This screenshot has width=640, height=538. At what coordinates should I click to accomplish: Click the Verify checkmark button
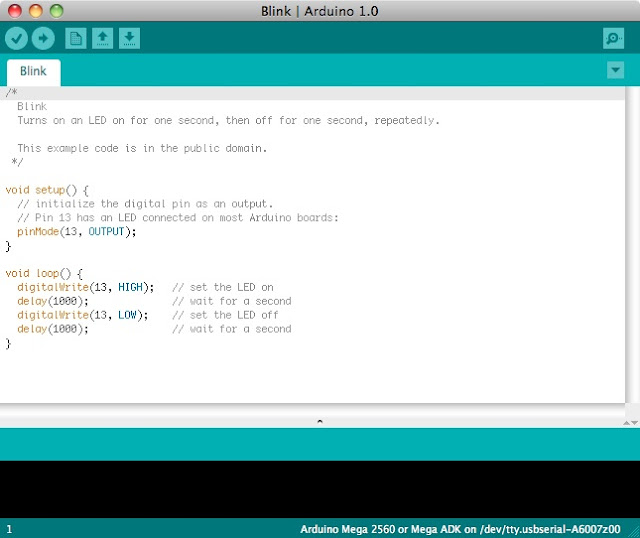[x=16, y=38]
